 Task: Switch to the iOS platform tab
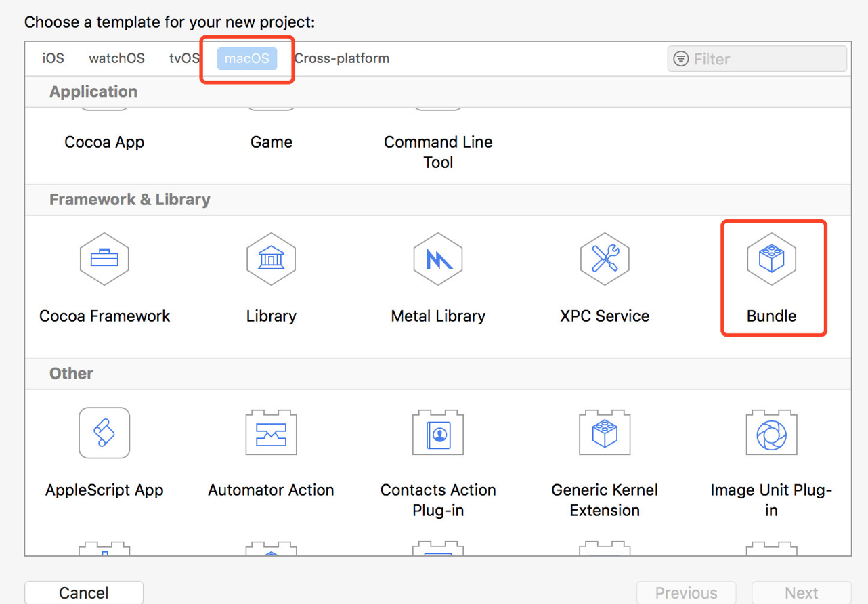click(53, 58)
